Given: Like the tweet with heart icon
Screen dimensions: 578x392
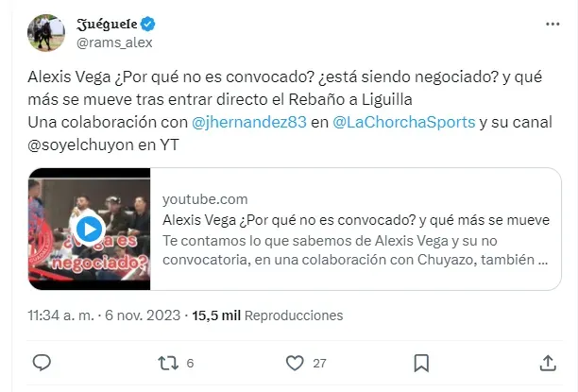Looking at the screenshot, I should (295, 364).
